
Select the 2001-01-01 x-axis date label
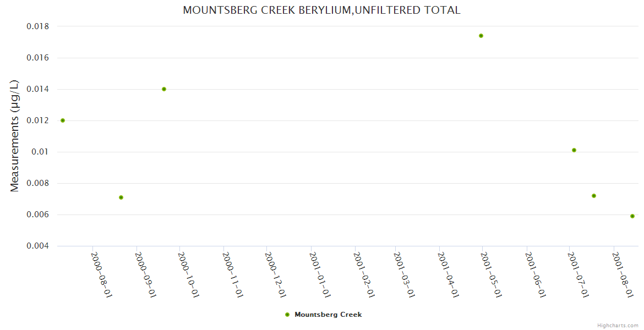[x=319, y=274]
